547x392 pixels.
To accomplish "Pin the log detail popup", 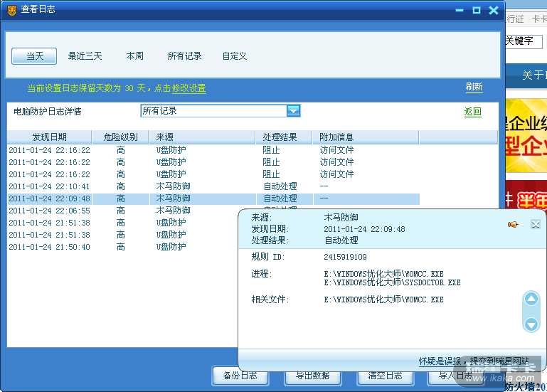I will (x=513, y=224).
